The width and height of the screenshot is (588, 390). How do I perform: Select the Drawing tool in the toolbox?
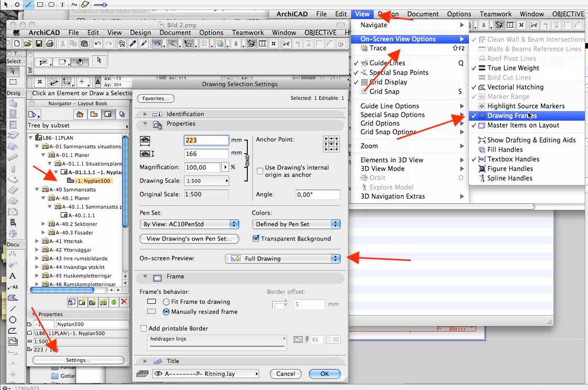tap(12, 342)
